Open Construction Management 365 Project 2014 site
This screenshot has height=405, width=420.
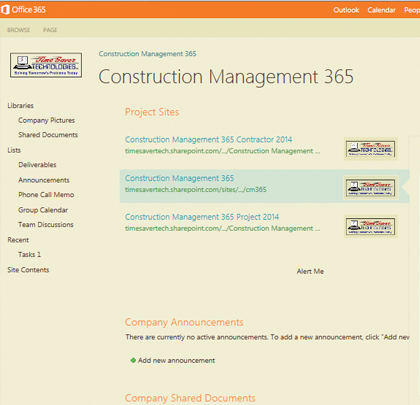point(202,217)
